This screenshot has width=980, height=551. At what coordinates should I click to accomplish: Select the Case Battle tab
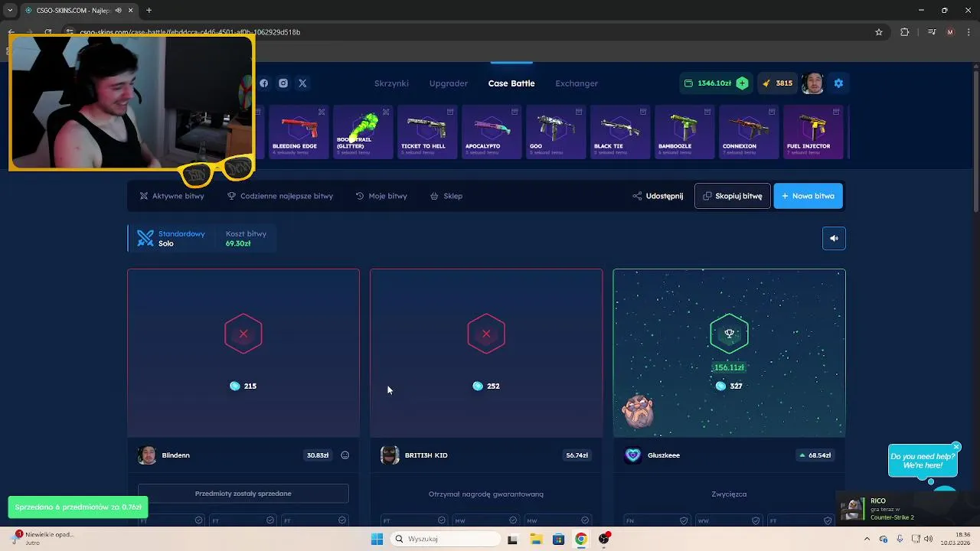(x=511, y=83)
